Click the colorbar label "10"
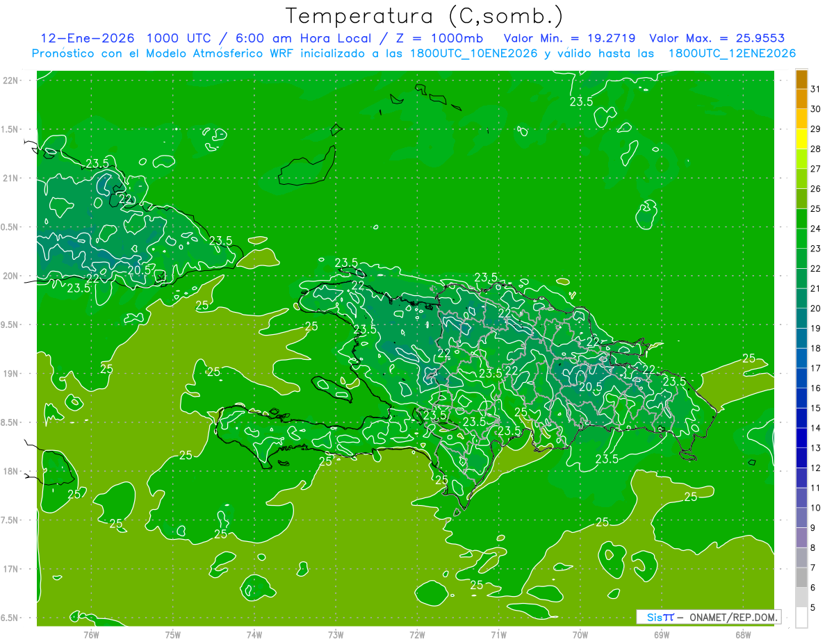This screenshot has width=834, height=644. [x=816, y=508]
